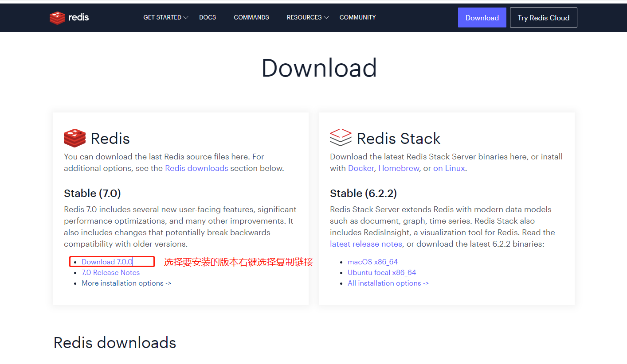Expand the RESOURCES dropdown menu

[x=307, y=18]
